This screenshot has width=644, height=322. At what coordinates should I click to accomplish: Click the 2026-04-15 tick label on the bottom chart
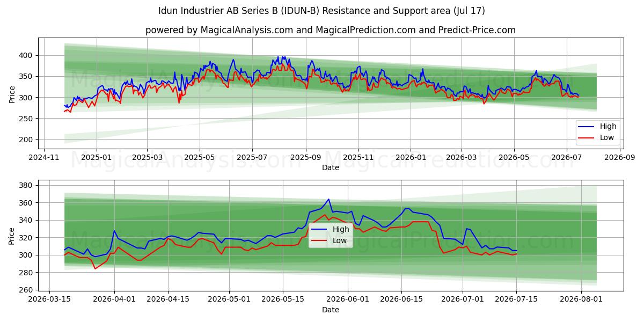coord(168,300)
